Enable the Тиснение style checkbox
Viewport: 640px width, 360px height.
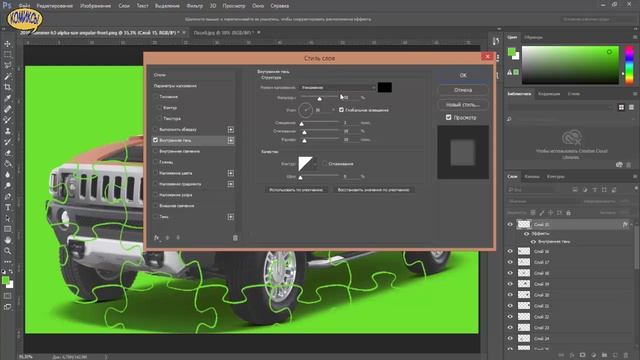tap(156, 97)
